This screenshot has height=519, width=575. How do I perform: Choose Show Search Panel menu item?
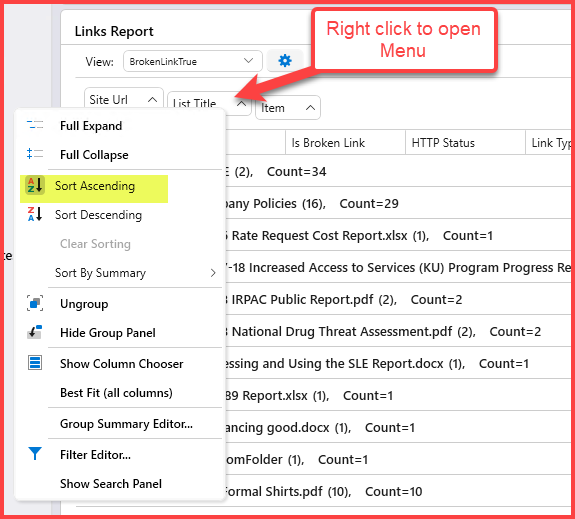[x=111, y=484]
